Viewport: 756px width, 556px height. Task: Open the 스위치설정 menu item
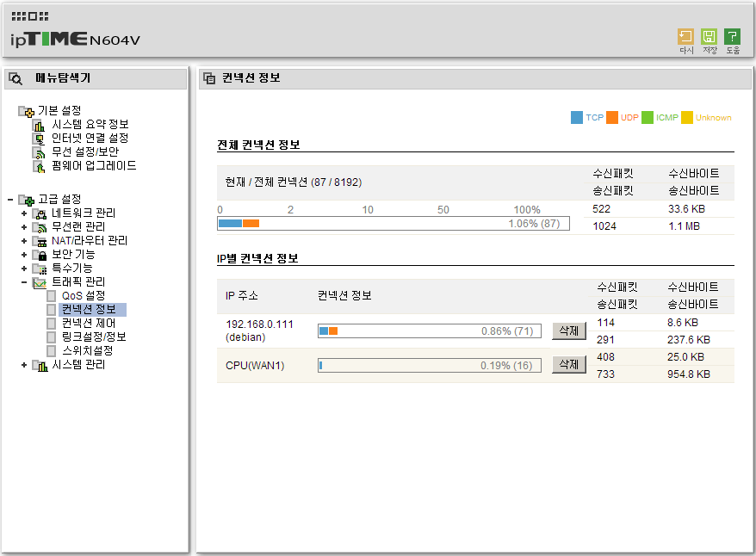coord(87,351)
